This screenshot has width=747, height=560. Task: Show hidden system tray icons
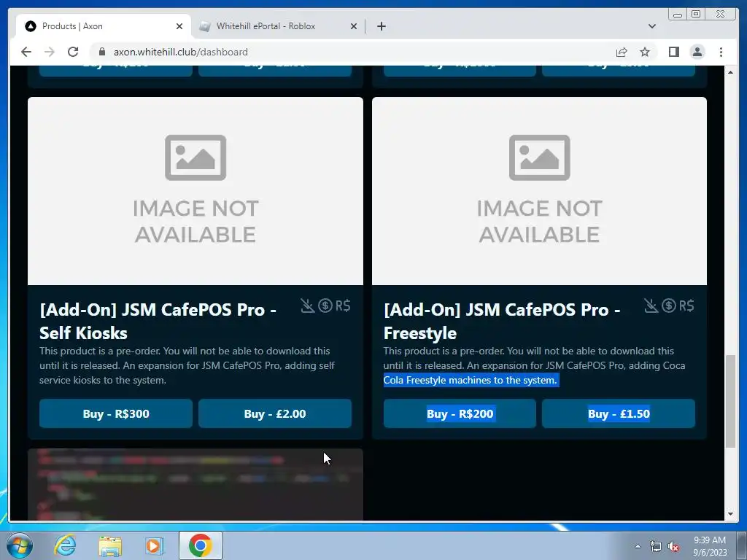tap(638, 546)
